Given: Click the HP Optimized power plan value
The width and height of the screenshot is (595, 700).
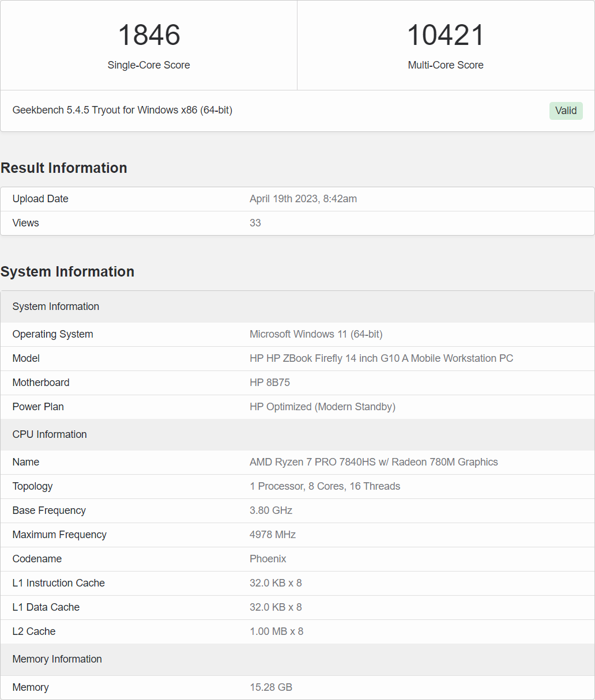Looking at the screenshot, I should point(322,407).
